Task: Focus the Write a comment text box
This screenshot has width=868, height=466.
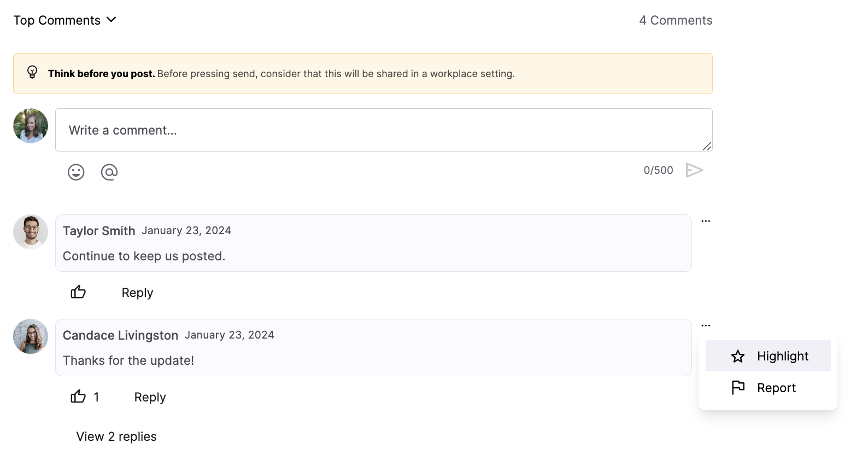Action: (383, 130)
